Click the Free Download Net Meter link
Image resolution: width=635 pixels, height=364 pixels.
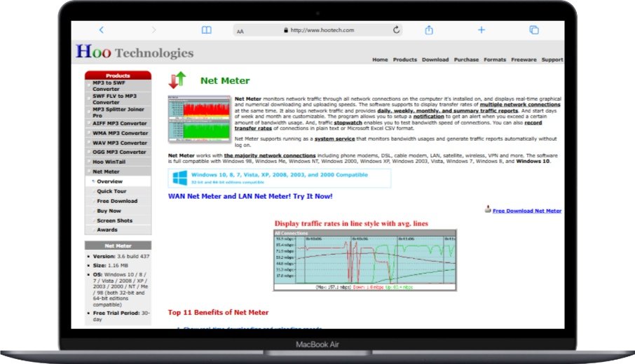527,211
